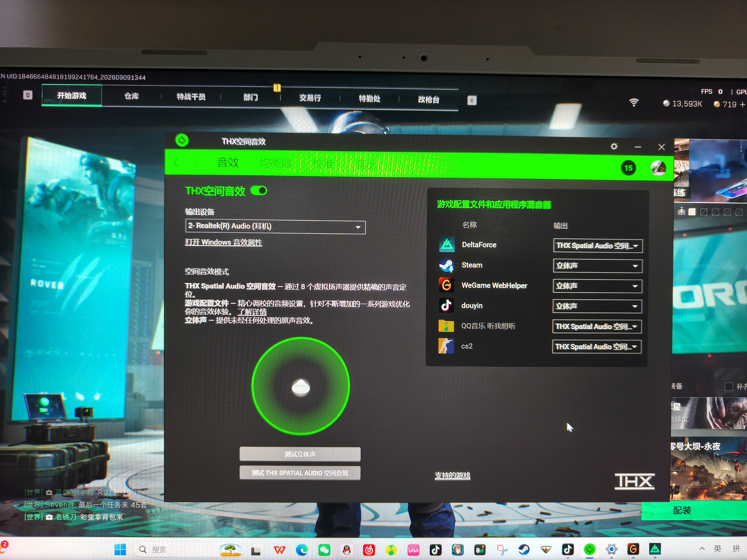Click the 测试立体声 button
This screenshot has width=747, height=560.
click(300, 454)
